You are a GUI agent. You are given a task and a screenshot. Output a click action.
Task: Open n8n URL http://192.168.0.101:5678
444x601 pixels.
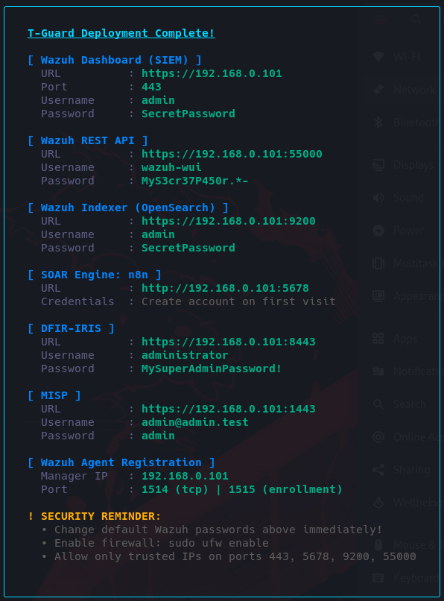pos(225,288)
